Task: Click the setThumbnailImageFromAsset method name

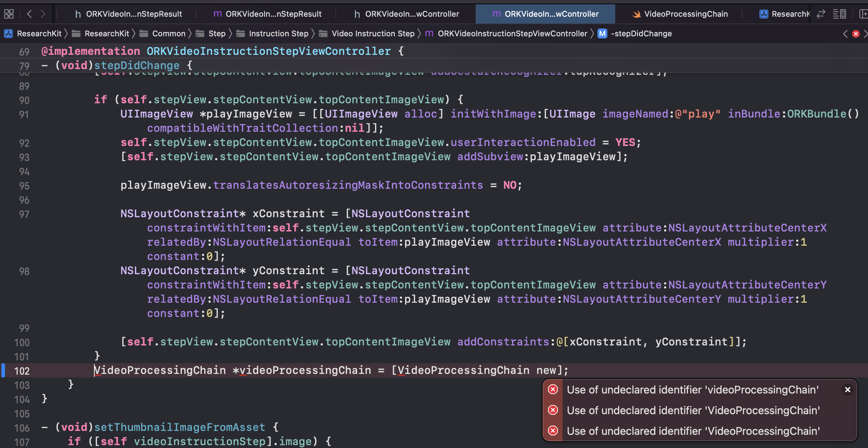Action: (x=179, y=427)
